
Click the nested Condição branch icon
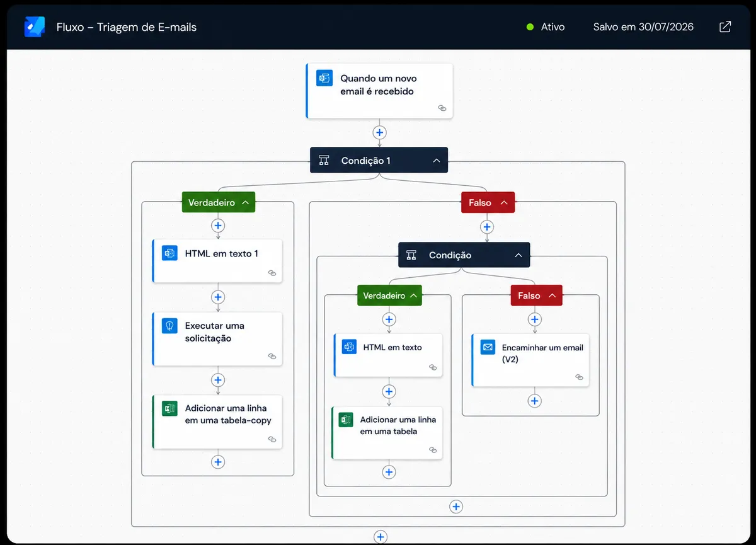(411, 255)
